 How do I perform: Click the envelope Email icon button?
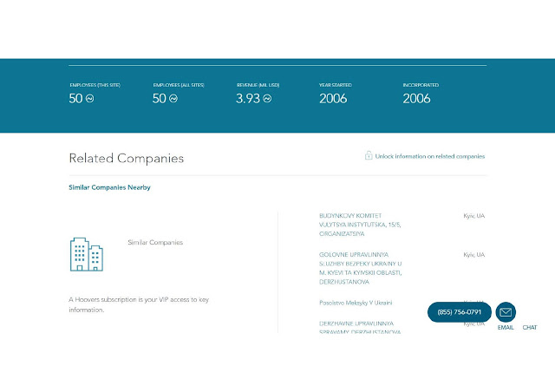click(x=506, y=312)
